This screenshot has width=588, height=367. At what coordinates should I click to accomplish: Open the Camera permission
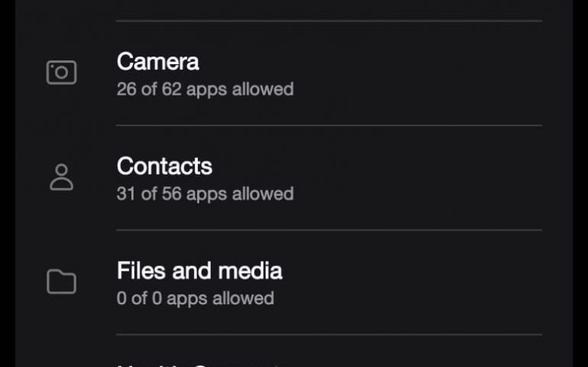click(294, 73)
